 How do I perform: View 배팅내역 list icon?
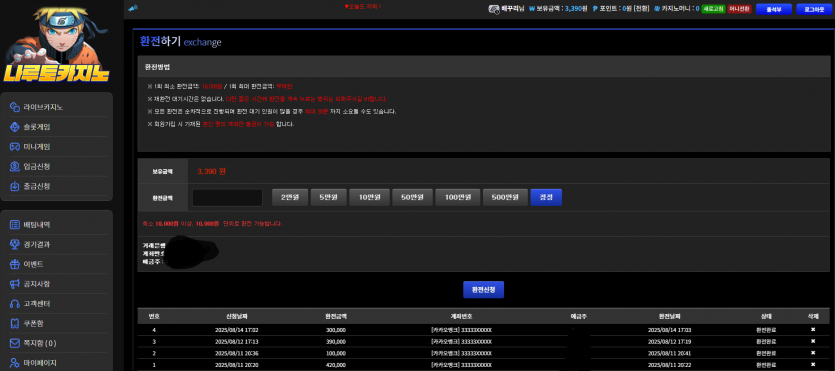click(x=15, y=225)
